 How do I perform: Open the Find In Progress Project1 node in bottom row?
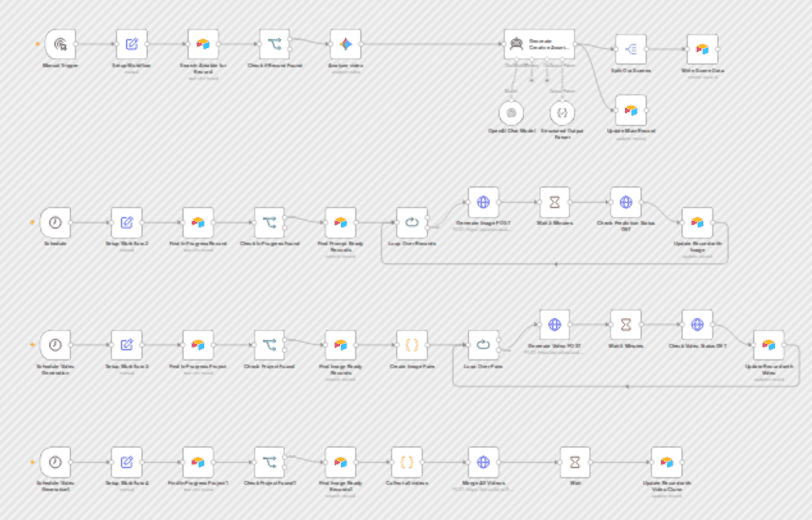[x=198, y=462]
